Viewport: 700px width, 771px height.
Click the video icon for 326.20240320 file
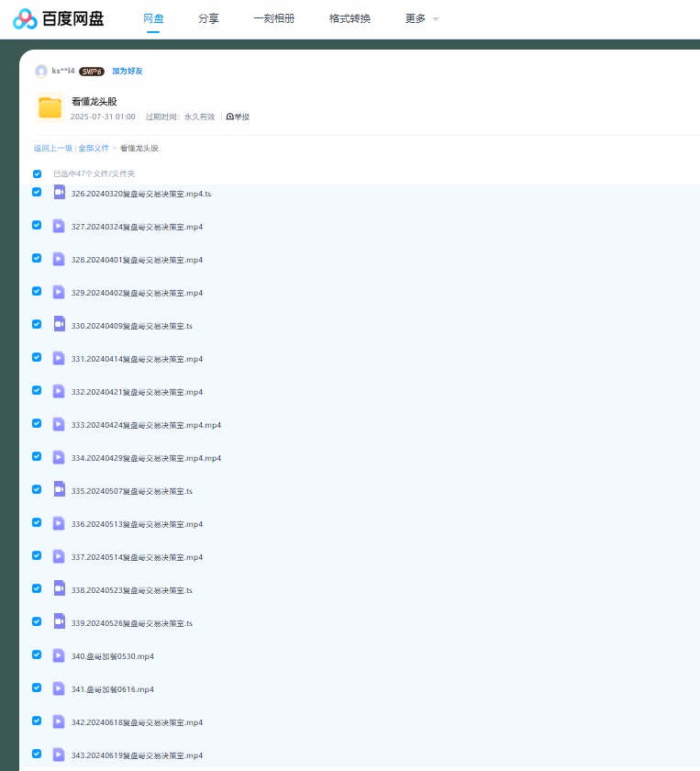point(59,192)
